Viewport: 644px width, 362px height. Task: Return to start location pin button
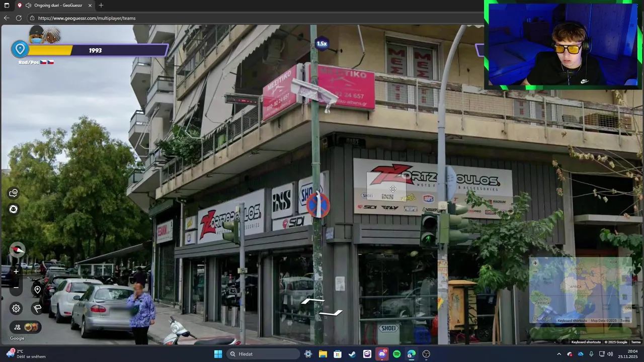click(x=37, y=290)
